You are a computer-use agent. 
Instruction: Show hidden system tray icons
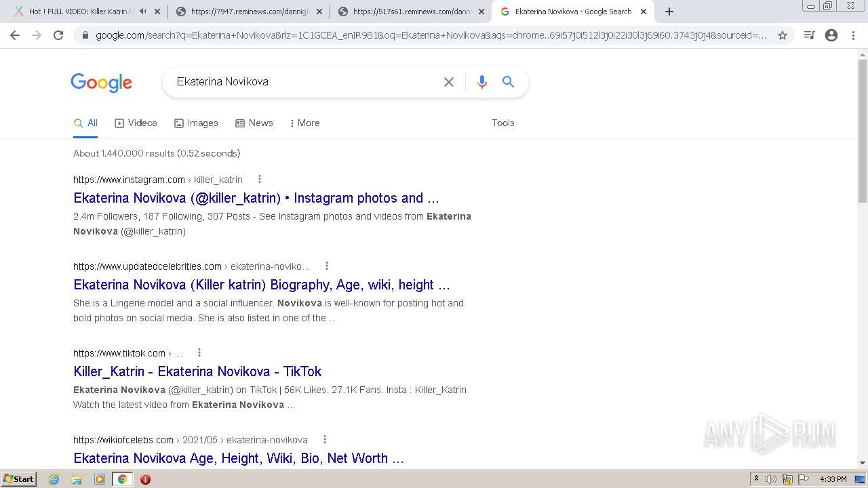[x=756, y=479]
